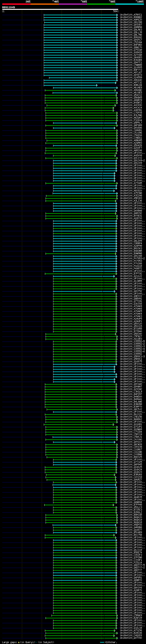
Task: Click the orange ~40% identity legend bar
Action: pos(45,4)
